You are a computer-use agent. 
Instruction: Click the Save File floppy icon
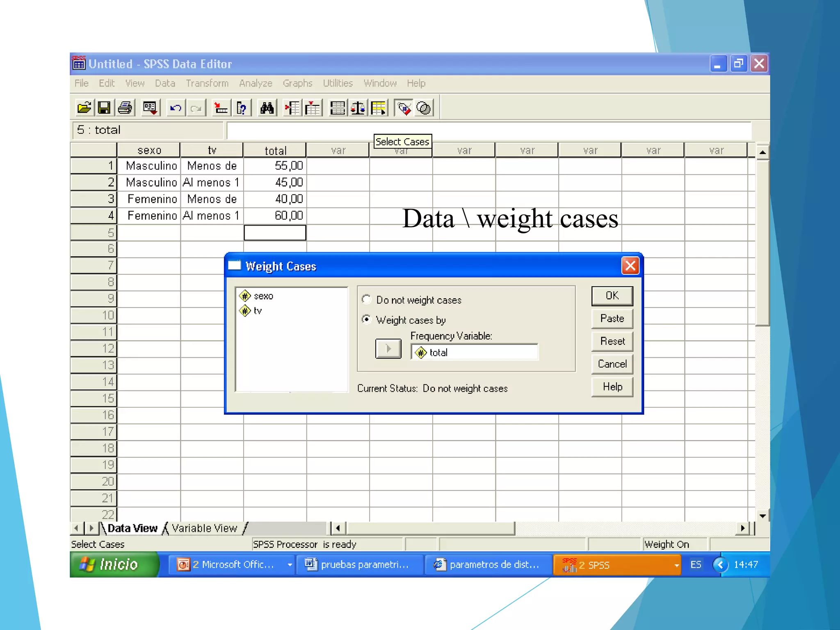(x=104, y=108)
